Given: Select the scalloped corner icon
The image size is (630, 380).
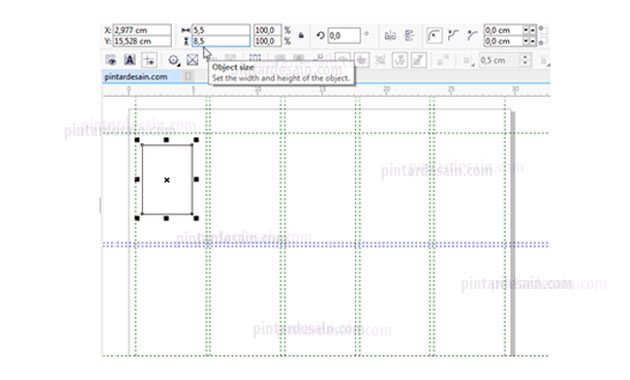Looking at the screenshot, I should click(453, 36).
